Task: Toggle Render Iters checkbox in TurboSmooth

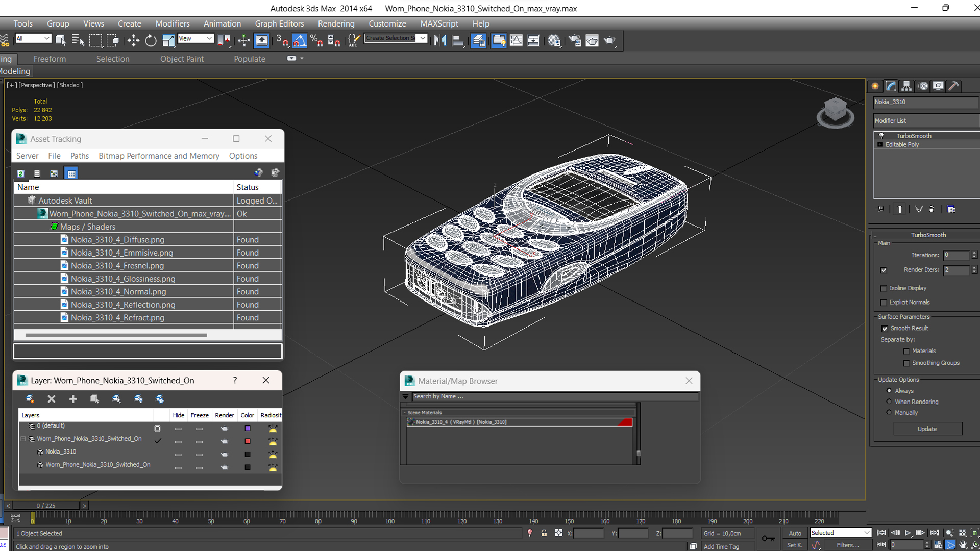Action: 884,270
